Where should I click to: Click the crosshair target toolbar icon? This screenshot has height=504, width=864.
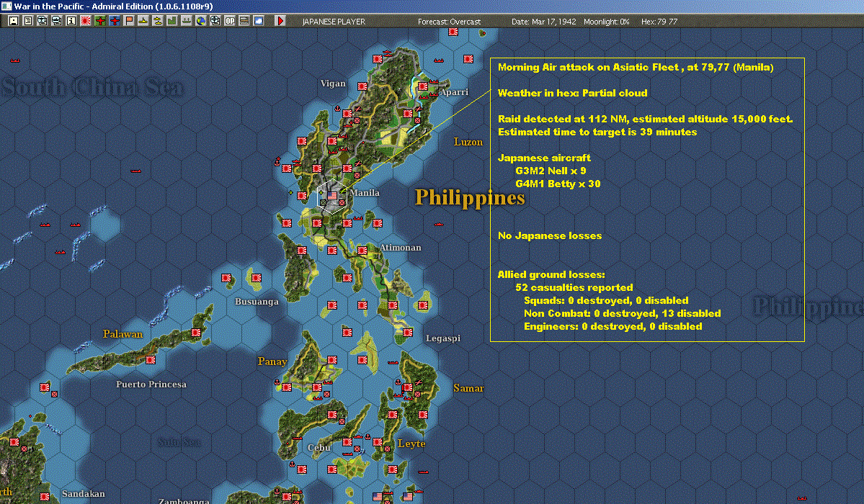[x=215, y=21]
